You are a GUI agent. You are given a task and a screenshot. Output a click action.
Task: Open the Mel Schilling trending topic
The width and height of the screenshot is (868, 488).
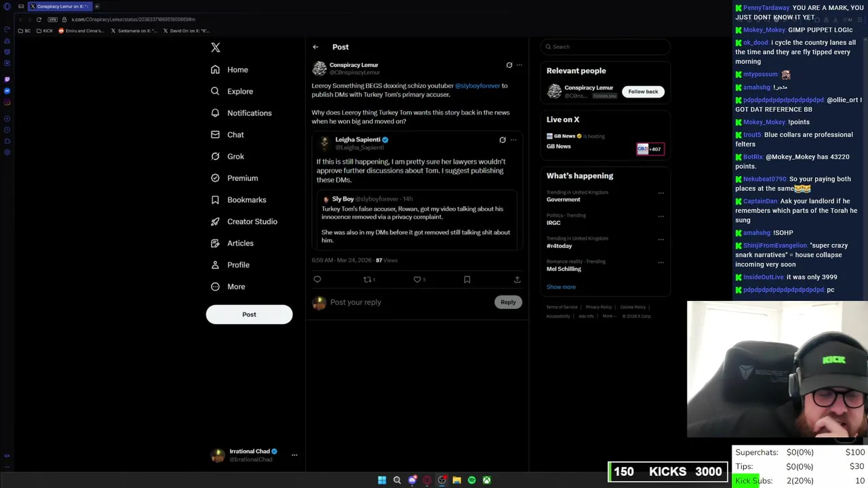tap(564, 269)
